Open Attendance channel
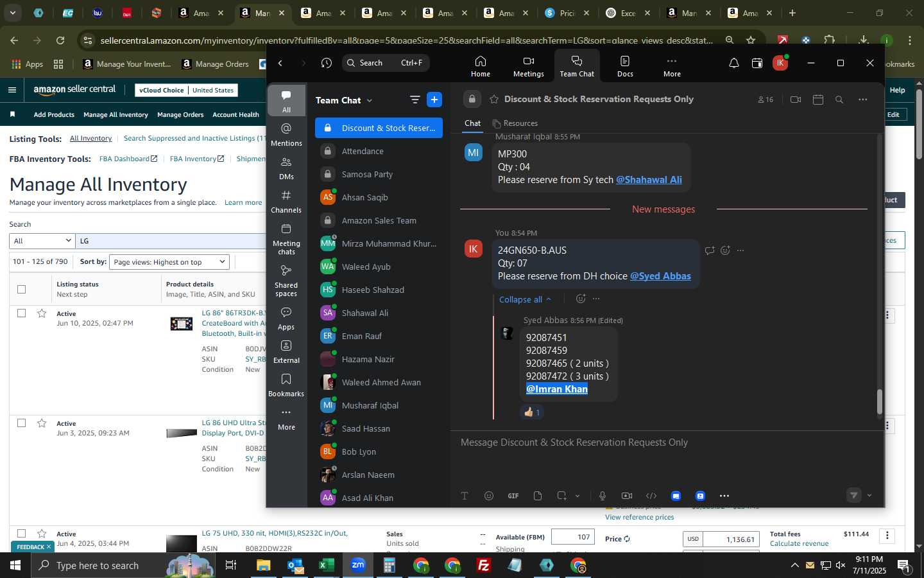Image resolution: width=924 pixels, height=578 pixels. (379, 151)
